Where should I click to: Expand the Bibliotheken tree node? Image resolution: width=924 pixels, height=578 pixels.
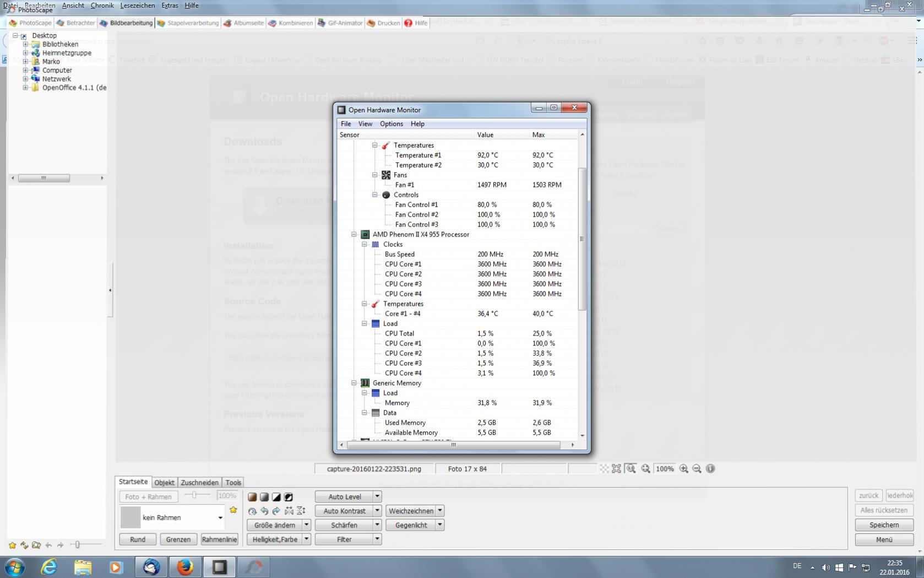(25, 44)
